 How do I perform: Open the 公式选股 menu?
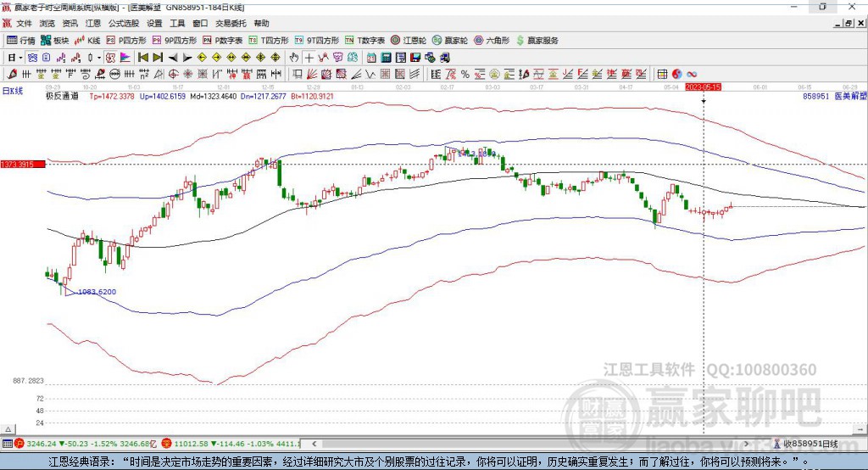(x=124, y=23)
